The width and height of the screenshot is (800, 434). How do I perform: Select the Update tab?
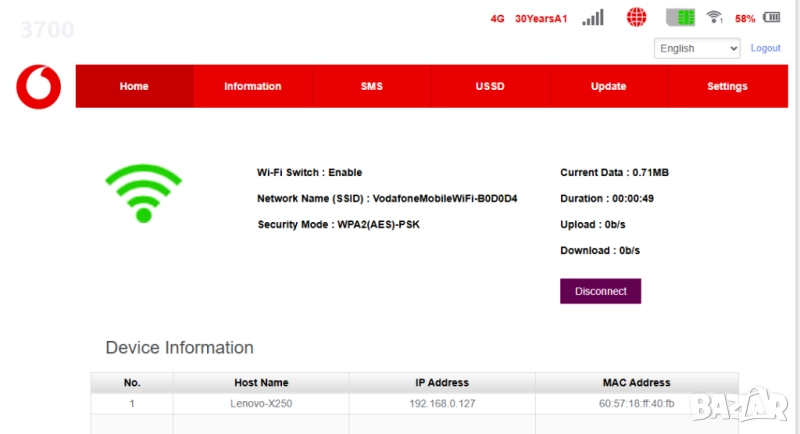[608, 86]
